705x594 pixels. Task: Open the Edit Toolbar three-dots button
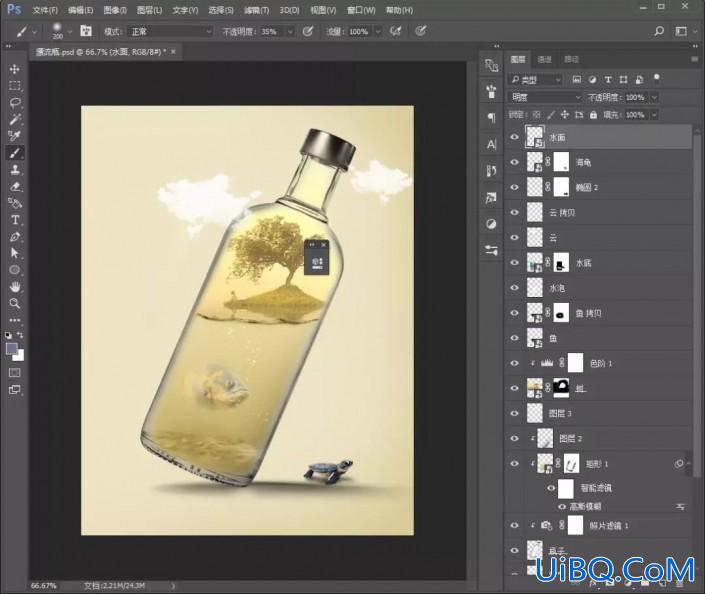14,320
